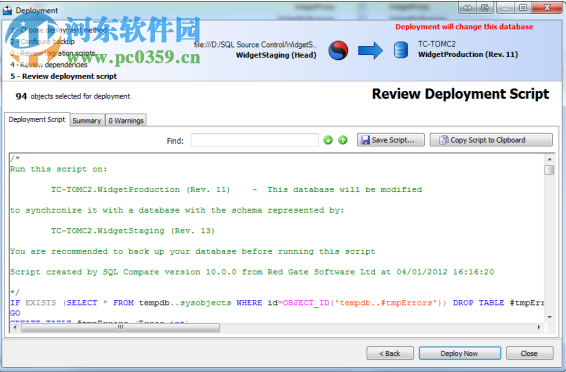Click vertical scrollbar up arrow in script
This screenshot has width=566, height=372.
click(x=549, y=159)
